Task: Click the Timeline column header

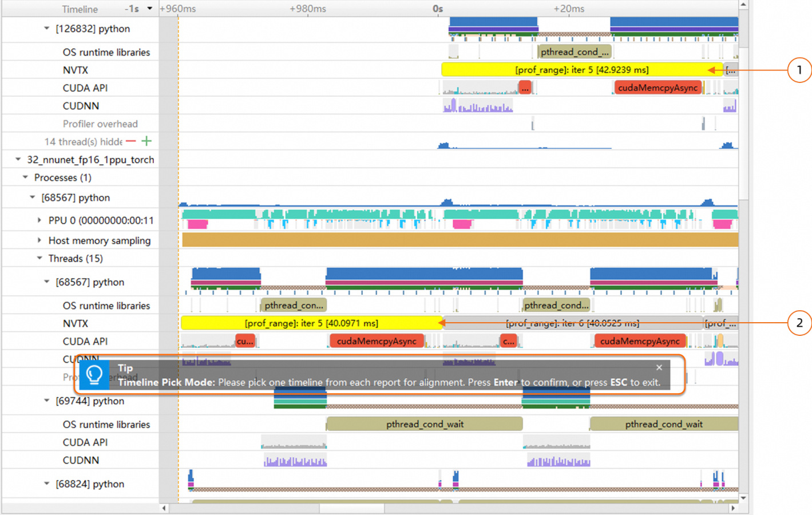Action: pos(80,9)
